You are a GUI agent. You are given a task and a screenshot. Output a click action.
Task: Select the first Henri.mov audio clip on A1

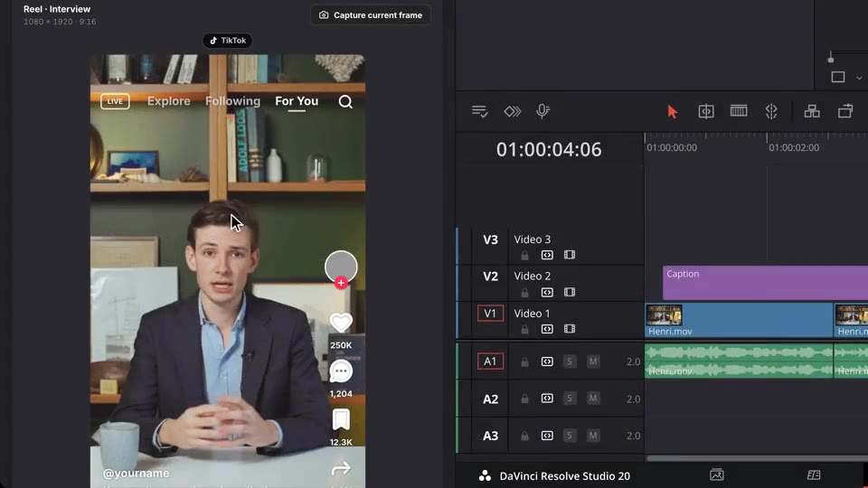click(739, 361)
